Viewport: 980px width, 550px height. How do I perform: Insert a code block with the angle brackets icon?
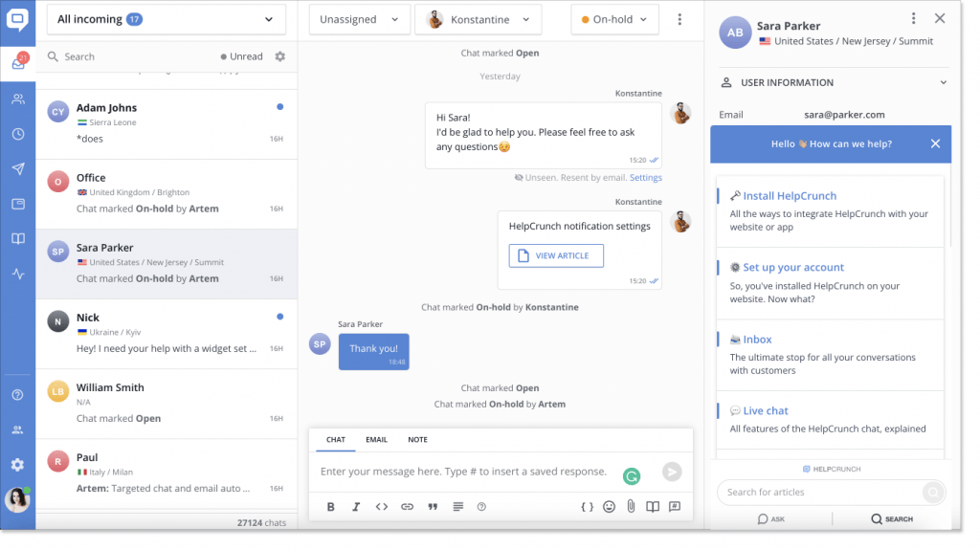(381, 507)
